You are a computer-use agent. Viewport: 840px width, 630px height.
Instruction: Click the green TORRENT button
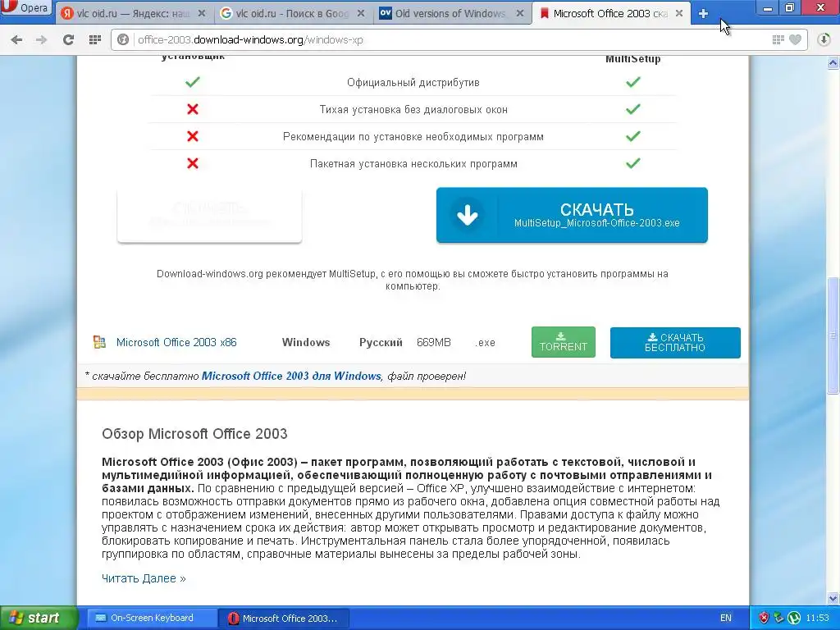[x=563, y=342]
